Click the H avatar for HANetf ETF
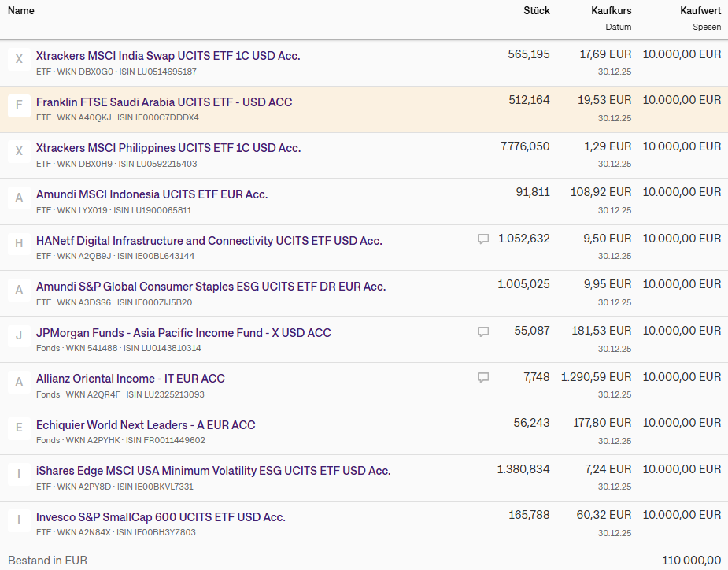Screen dimensions: 728x570 point(19,244)
